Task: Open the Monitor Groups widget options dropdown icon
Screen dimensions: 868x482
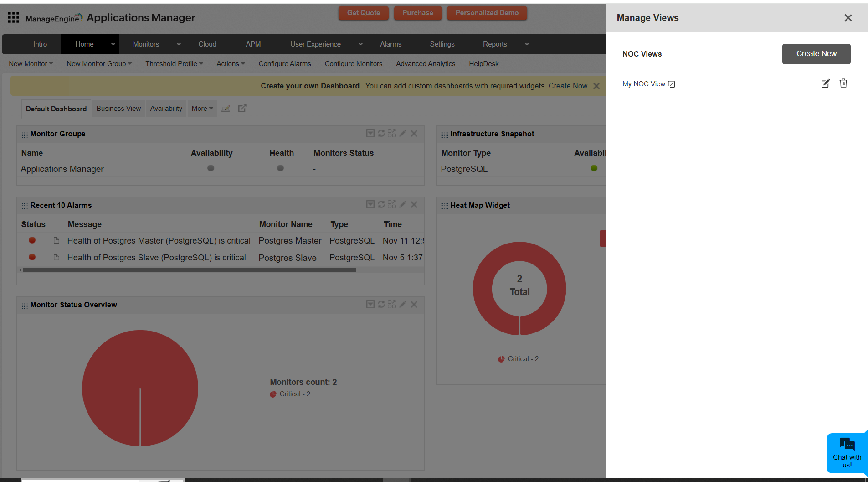Action: [x=370, y=133]
